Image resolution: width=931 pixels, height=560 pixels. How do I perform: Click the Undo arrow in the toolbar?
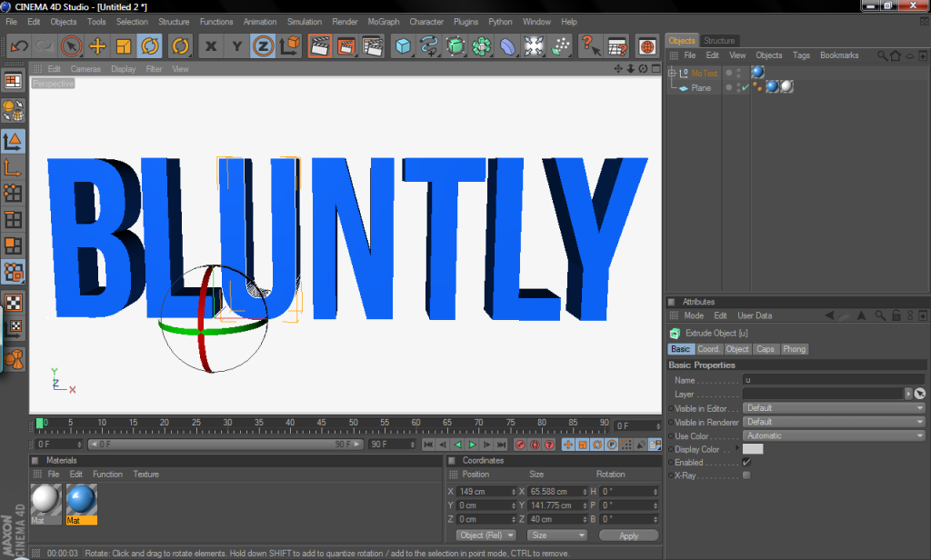click(18, 45)
